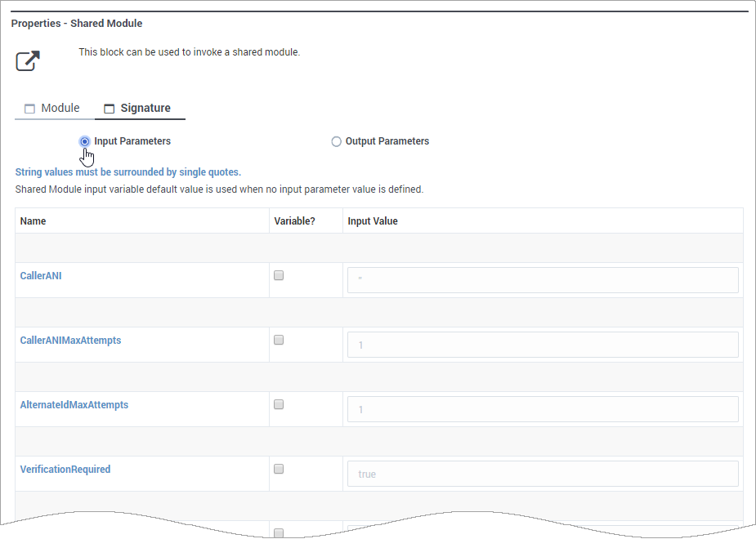Click the VerificationRequired input value field
The width and height of the screenshot is (756, 539).
click(x=543, y=474)
